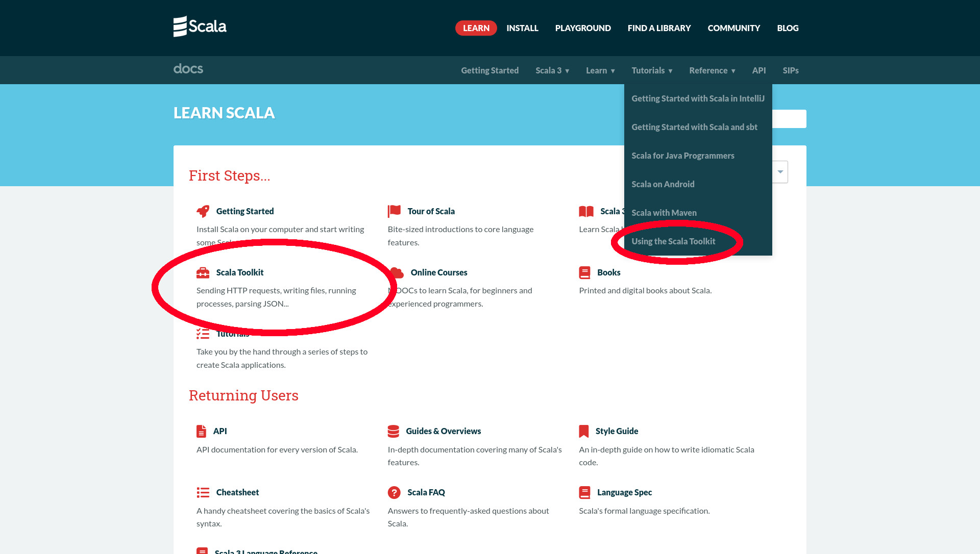Click the Language Spec book icon

coord(584,492)
